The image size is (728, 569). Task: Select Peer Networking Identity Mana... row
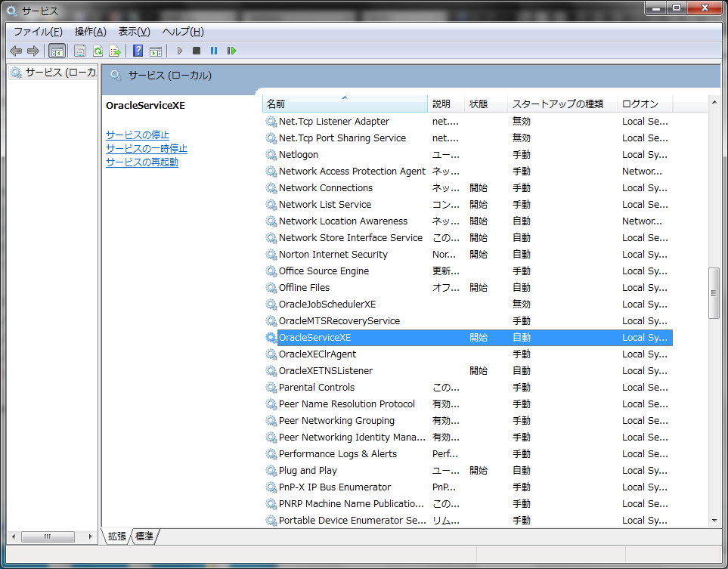[468, 438]
